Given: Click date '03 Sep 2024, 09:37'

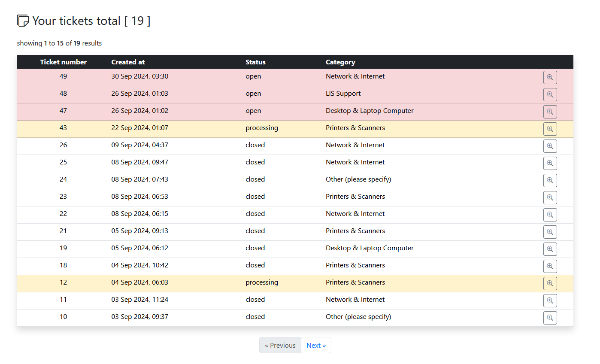Looking at the screenshot, I should click(140, 317).
